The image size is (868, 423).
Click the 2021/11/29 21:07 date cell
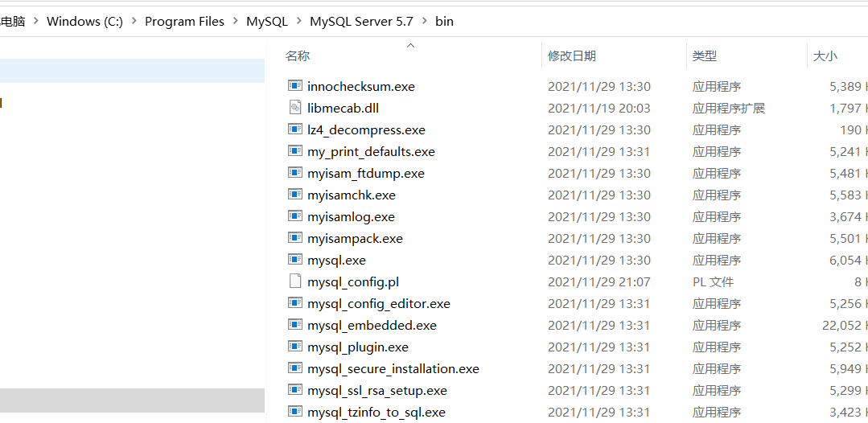click(599, 281)
